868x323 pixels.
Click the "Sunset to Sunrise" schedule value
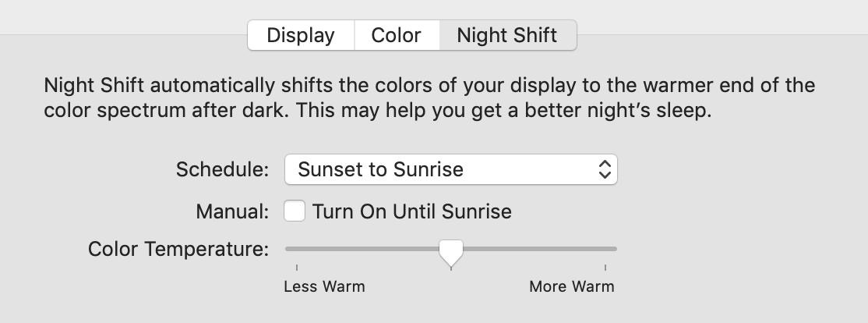click(x=381, y=169)
